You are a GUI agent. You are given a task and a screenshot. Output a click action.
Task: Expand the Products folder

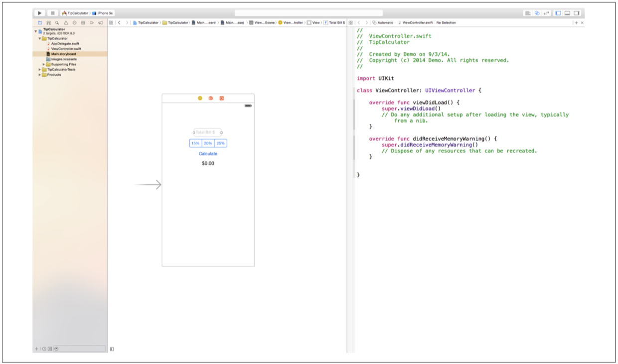click(x=40, y=75)
